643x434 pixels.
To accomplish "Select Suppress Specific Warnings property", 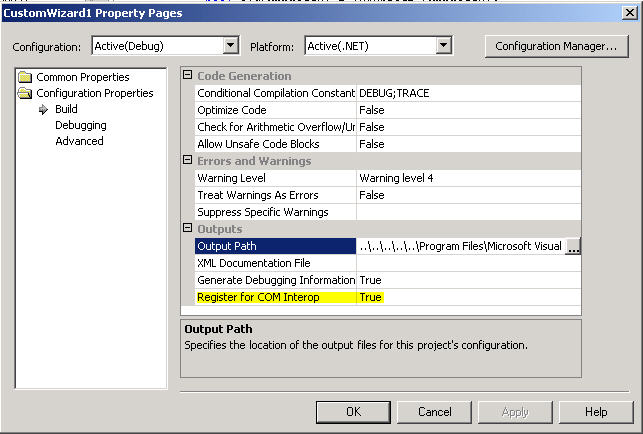I will click(275, 212).
